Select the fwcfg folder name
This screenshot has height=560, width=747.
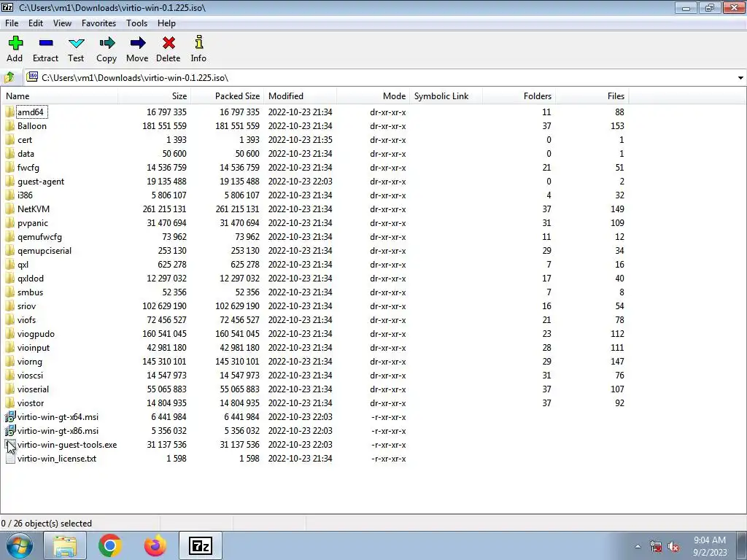click(28, 168)
